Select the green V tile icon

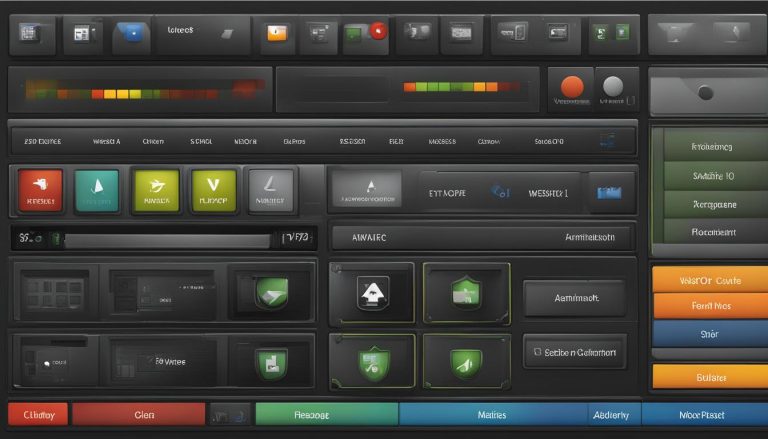tap(214, 190)
